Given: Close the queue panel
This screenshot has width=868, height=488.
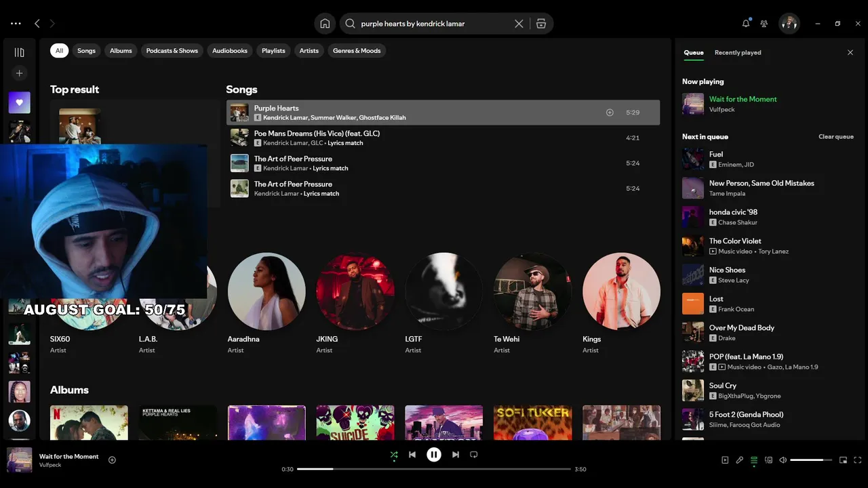Looking at the screenshot, I should click(x=850, y=52).
